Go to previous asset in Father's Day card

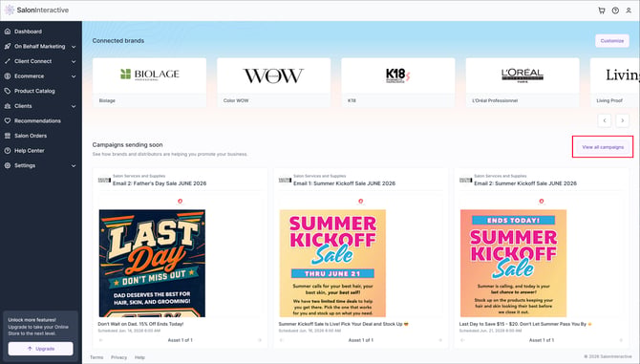tap(101, 340)
